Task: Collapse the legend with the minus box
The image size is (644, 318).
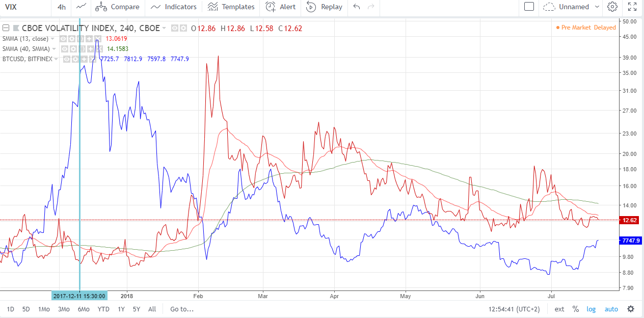Action: 6,28
